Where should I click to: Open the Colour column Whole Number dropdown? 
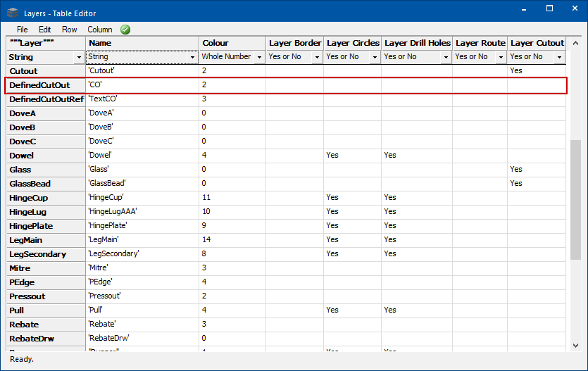[x=259, y=57]
